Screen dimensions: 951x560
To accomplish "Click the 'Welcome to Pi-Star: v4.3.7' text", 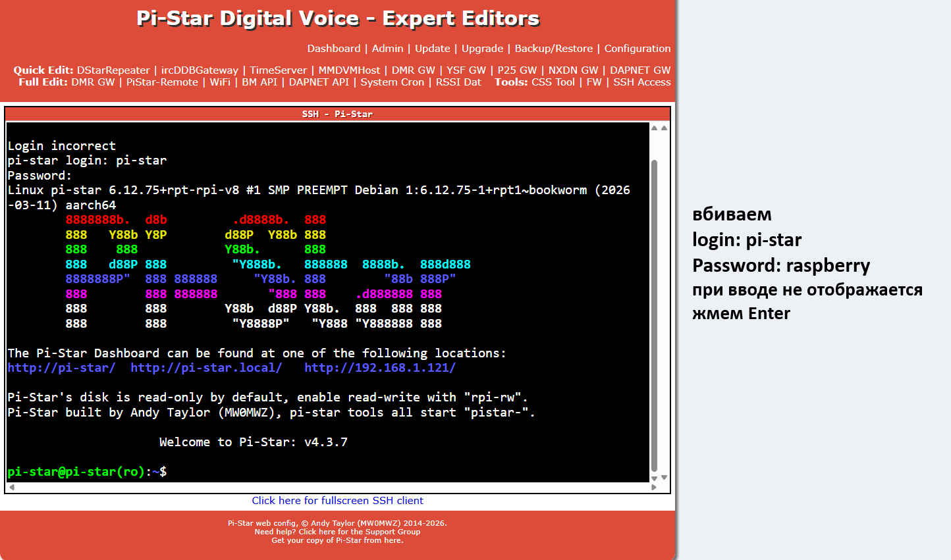I will (254, 442).
